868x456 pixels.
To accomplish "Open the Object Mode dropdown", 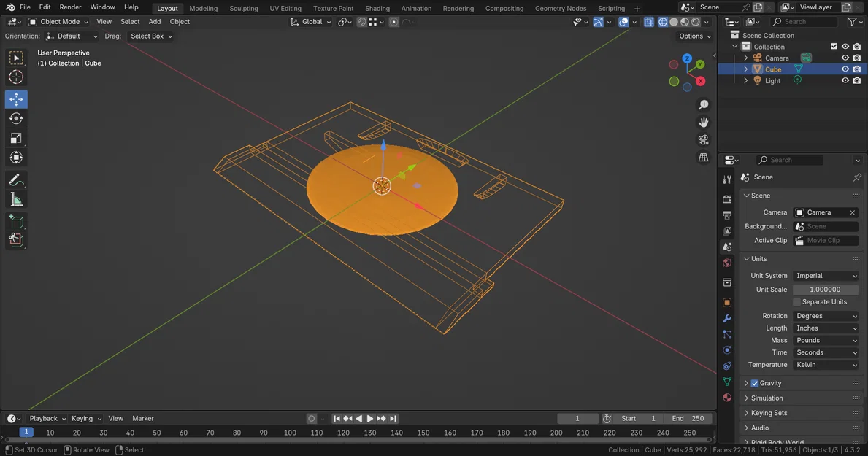I will click(x=58, y=22).
